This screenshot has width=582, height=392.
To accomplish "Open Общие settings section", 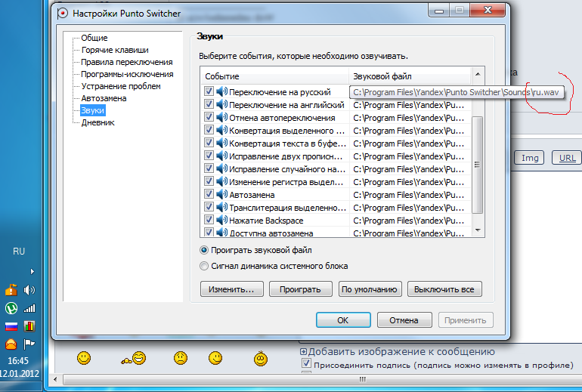I will [94, 38].
